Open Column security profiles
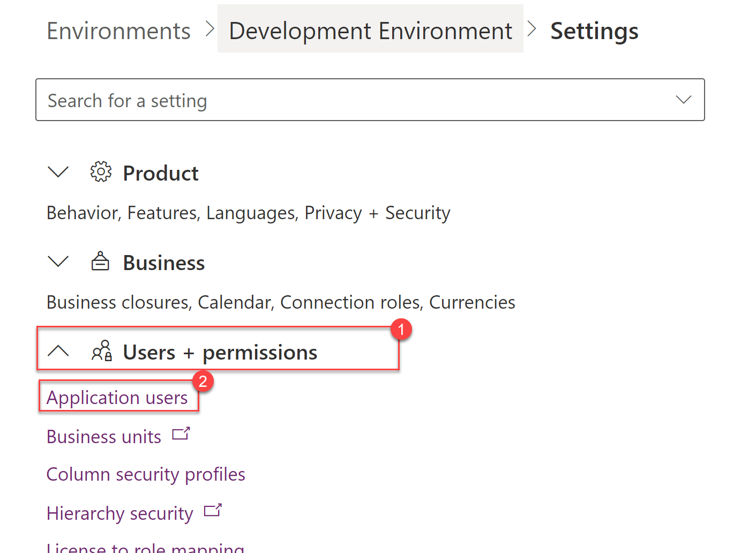This screenshot has width=756, height=553. pyautogui.click(x=146, y=474)
